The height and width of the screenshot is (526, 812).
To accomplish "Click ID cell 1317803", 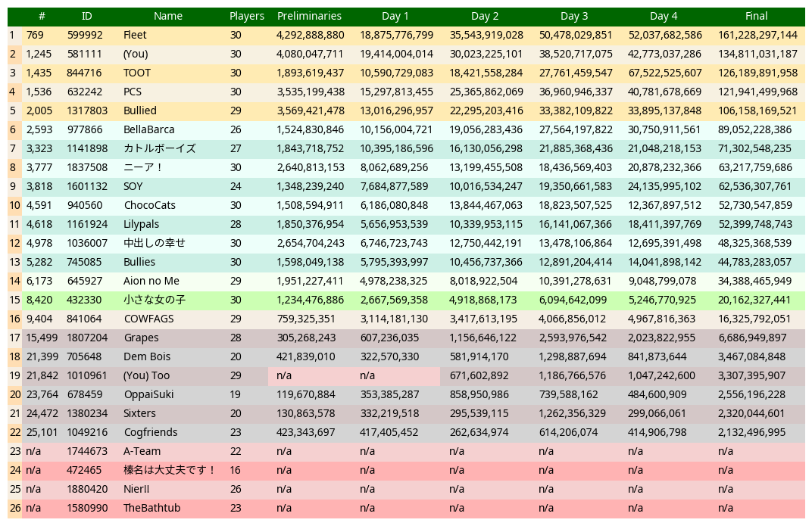I will (87, 110).
